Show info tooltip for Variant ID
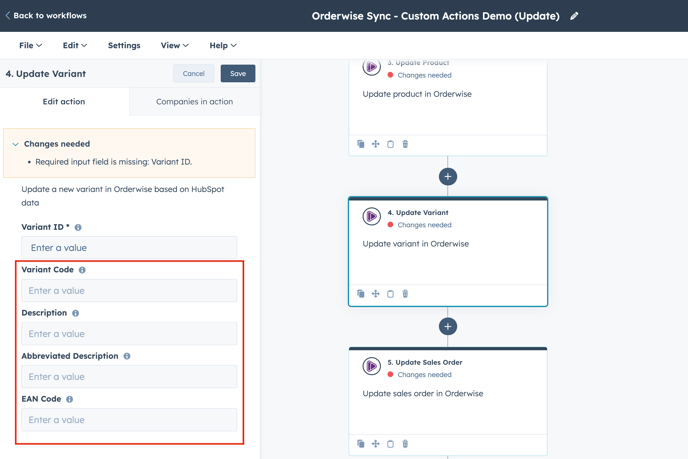 78,227
